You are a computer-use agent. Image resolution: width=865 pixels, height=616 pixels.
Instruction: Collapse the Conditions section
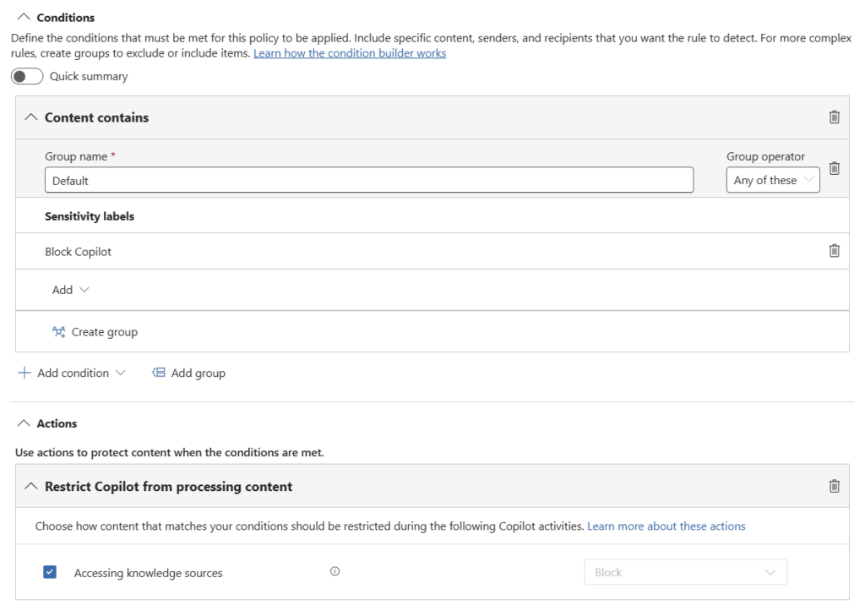click(x=24, y=17)
